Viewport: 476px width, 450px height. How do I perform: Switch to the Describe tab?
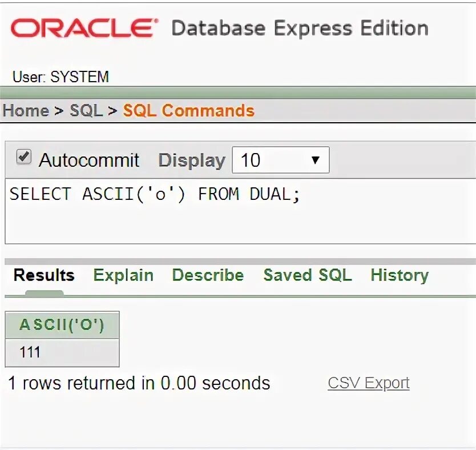[208, 275]
